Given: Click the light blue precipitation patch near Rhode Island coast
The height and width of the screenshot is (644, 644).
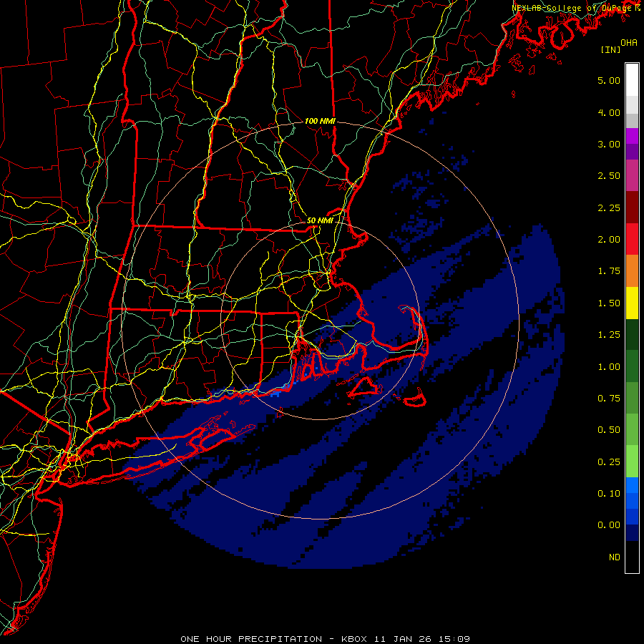Looking at the screenshot, I should [x=275, y=393].
